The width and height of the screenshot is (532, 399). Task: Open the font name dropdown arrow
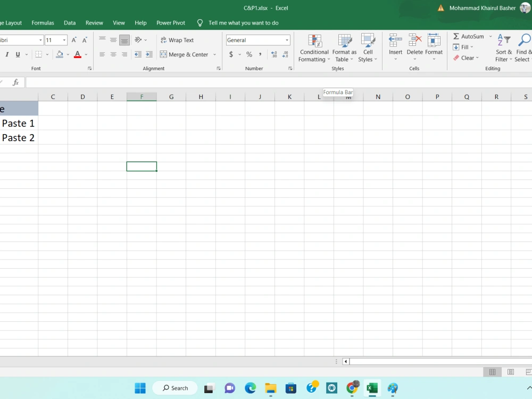(x=40, y=40)
